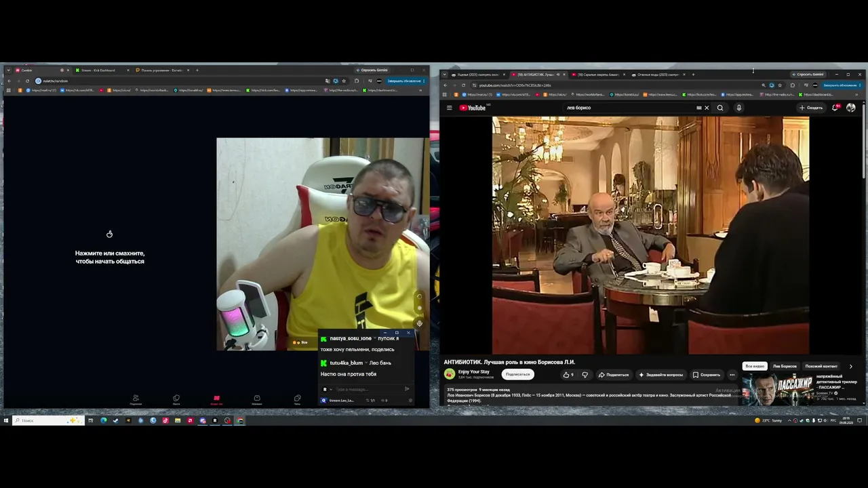The width and height of the screenshot is (868, 488).
Task: Select the first tab in the left browser
Action: (42, 70)
